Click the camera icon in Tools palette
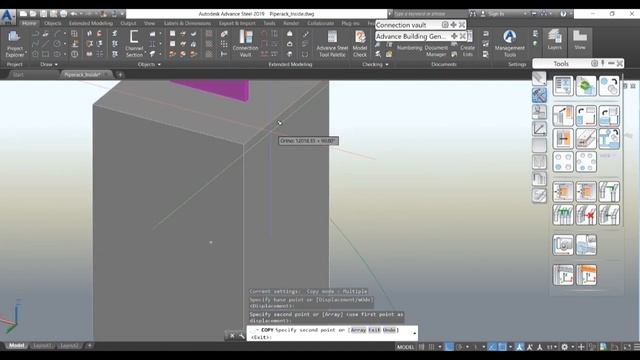 (563, 245)
